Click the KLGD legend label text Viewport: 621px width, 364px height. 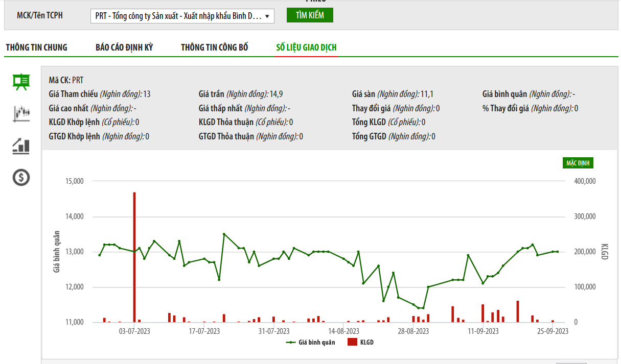click(x=367, y=342)
